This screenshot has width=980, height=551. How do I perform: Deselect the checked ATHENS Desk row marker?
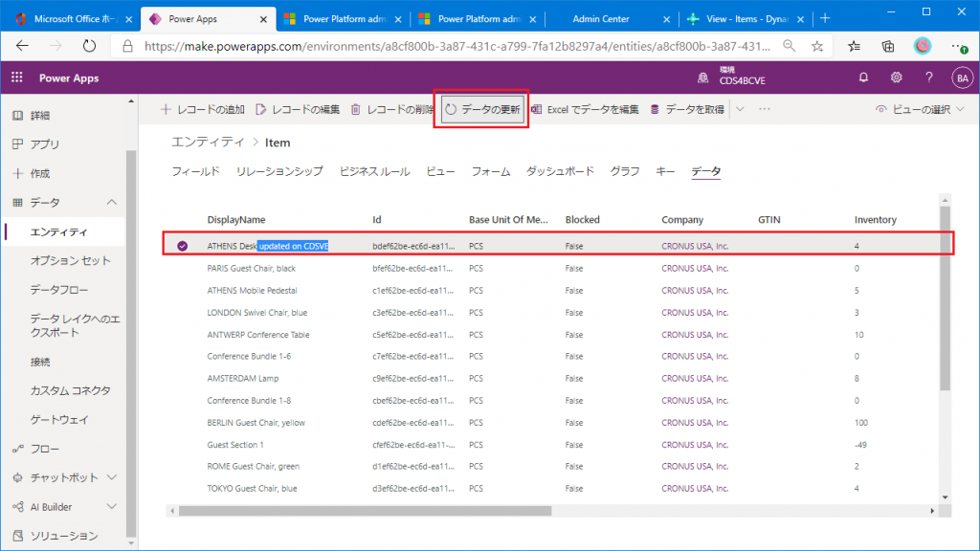[x=182, y=246]
